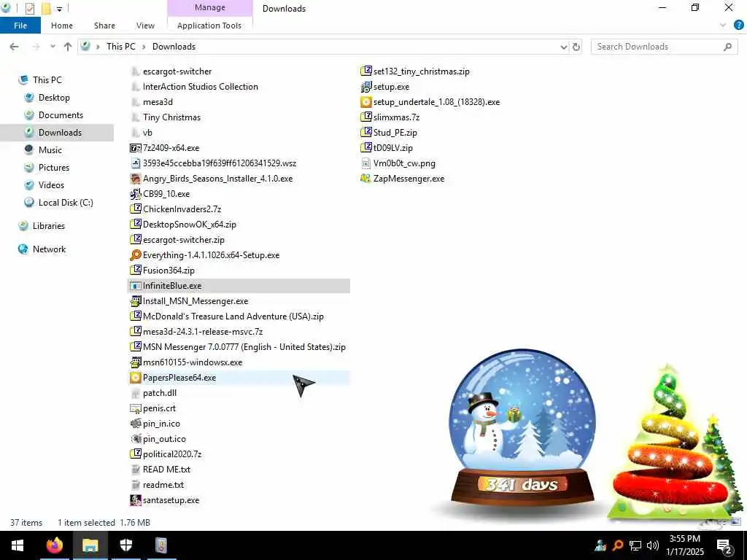The width and height of the screenshot is (747, 560).
Task: Click the ChickenInvaders2.7z archive icon
Action: pos(135,209)
